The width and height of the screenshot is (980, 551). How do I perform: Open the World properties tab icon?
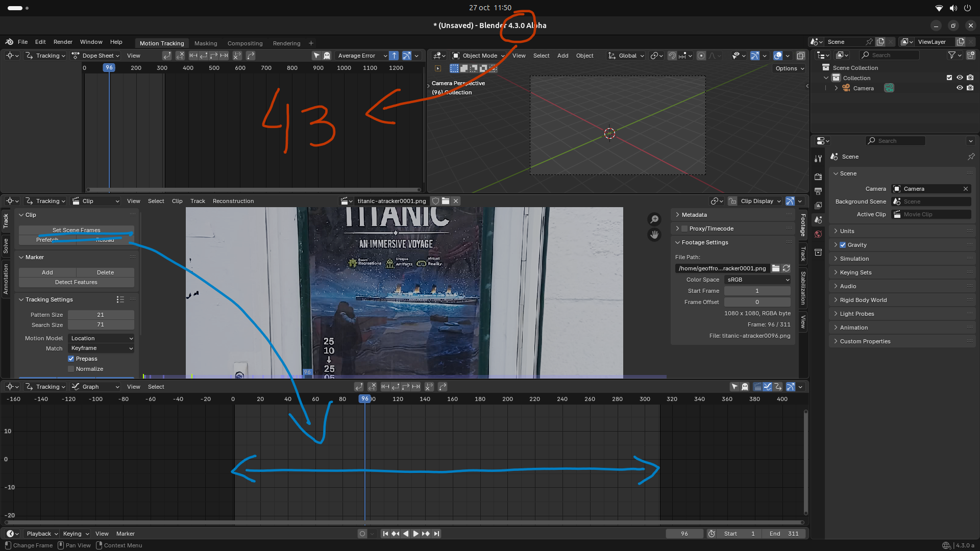point(818,234)
